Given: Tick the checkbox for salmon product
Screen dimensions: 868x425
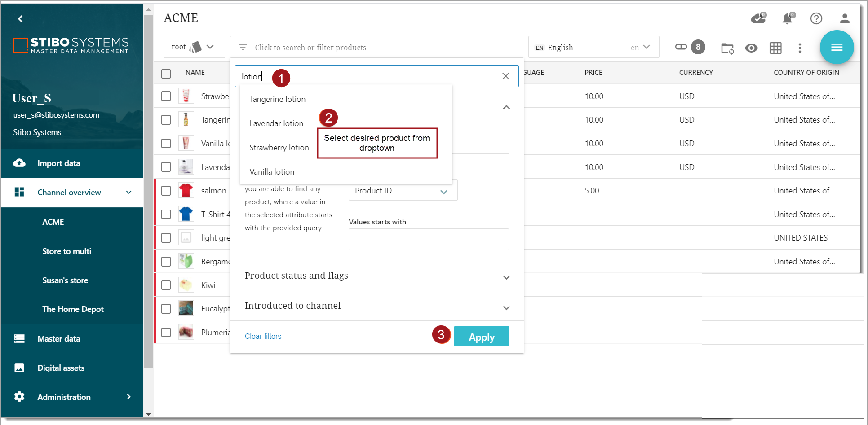Looking at the screenshot, I should 166,191.
